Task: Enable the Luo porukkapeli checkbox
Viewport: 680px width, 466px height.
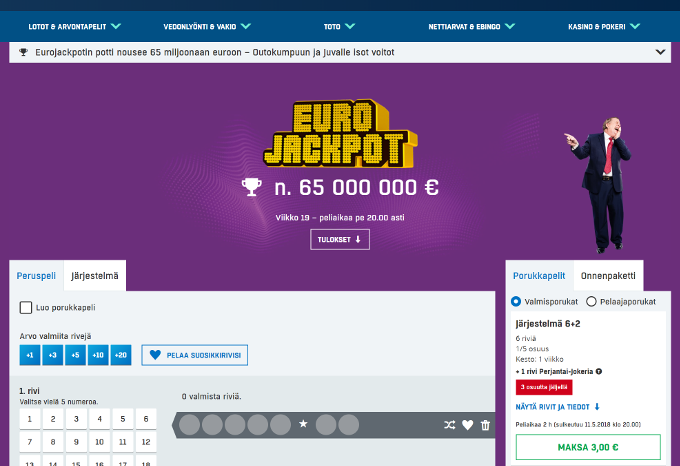Action: pos(26,308)
